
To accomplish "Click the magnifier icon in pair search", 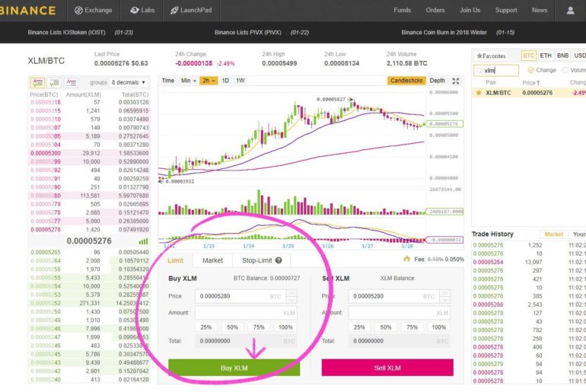I will [479, 70].
